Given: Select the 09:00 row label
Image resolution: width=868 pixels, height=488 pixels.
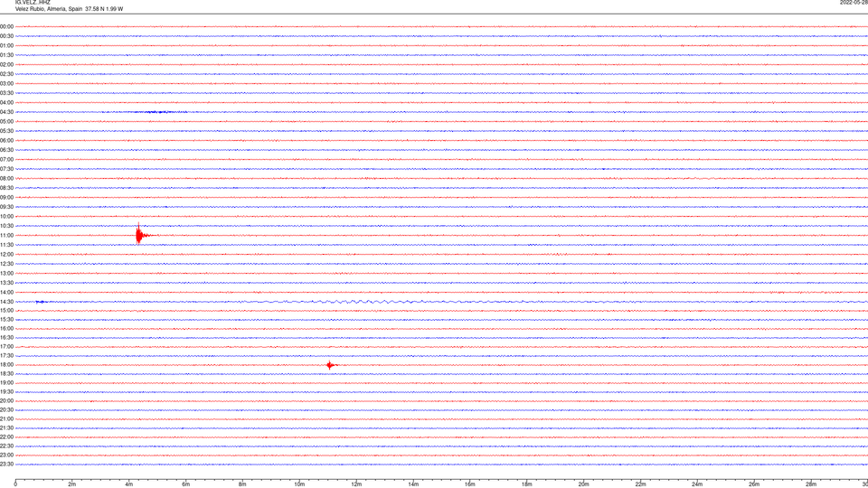Looking at the screenshot, I should click(x=6, y=198).
